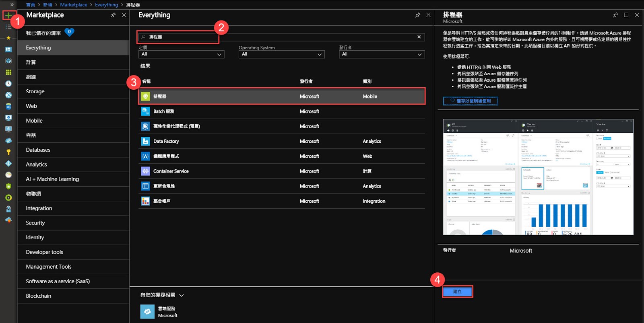644x323 pixels.
Task: Click the Data Factory icon
Action: point(145,141)
